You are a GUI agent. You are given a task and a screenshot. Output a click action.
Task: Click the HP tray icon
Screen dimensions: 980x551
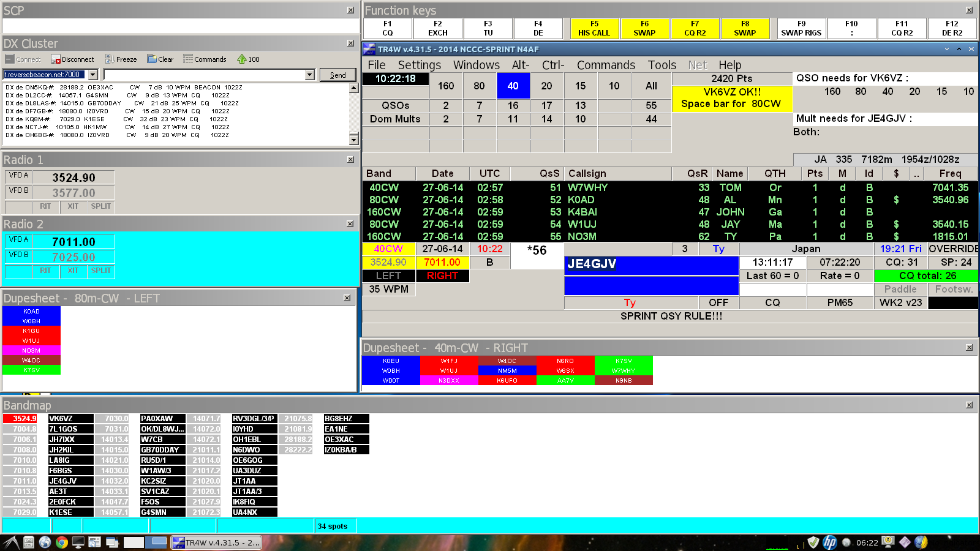pyautogui.click(x=830, y=542)
